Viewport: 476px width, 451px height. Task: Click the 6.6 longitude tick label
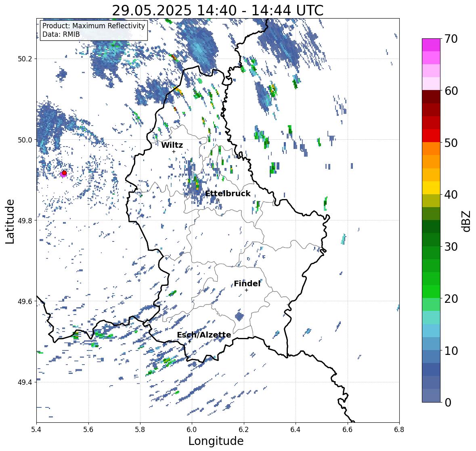coord(348,429)
